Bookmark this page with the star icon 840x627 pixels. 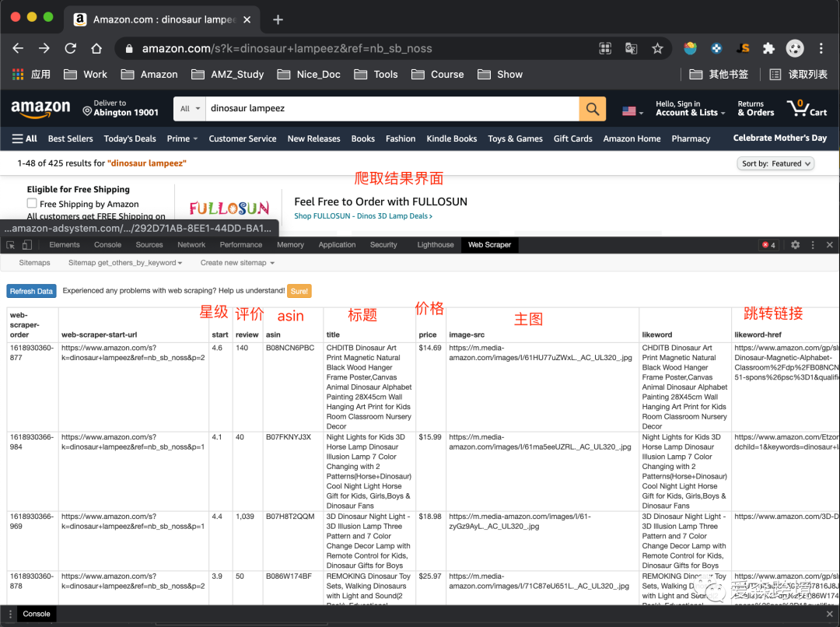coord(657,49)
